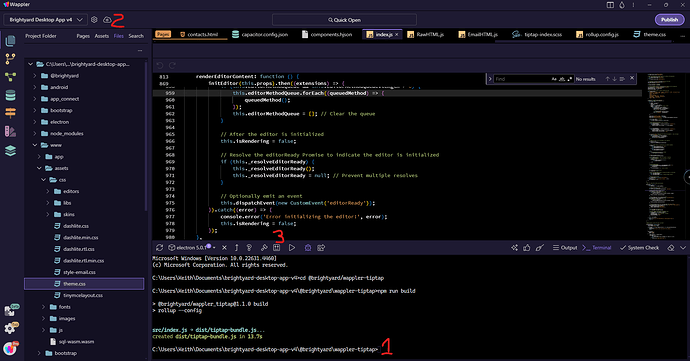The width and height of the screenshot is (690, 361).
Task: Click the purple debug icon in terminal toolbar
Action: click(308, 248)
